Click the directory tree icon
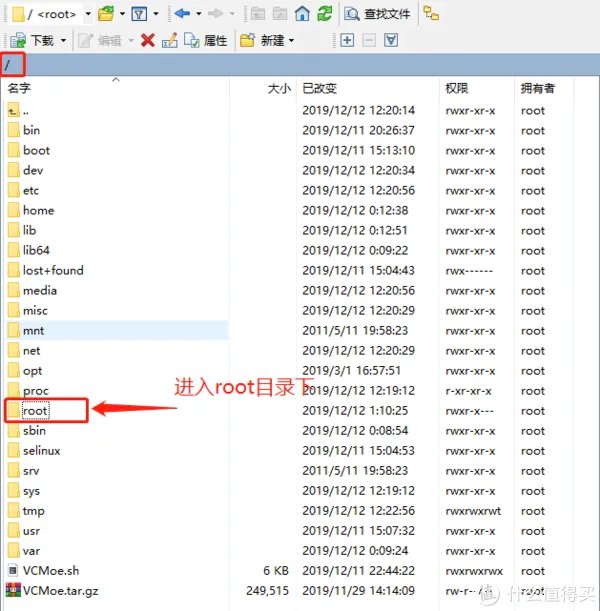 (x=430, y=14)
